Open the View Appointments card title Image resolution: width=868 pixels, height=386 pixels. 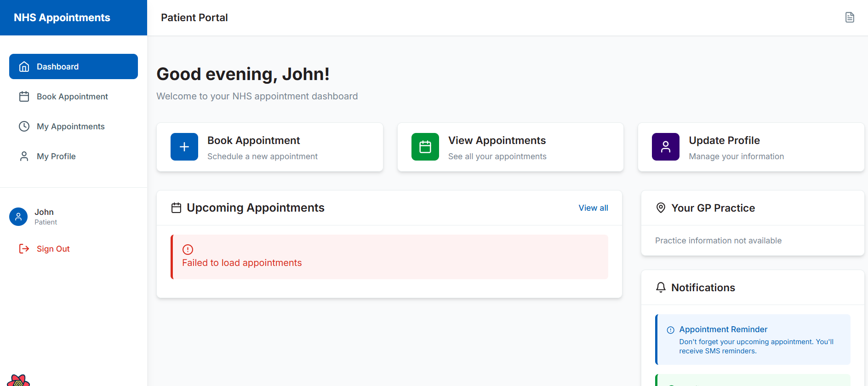pyautogui.click(x=497, y=140)
